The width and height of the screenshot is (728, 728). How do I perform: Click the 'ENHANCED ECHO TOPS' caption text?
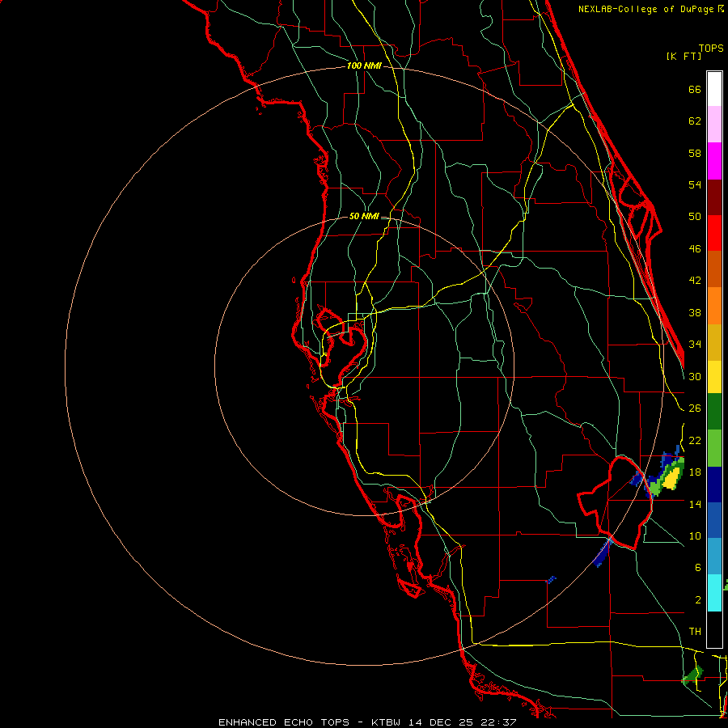pyautogui.click(x=284, y=722)
